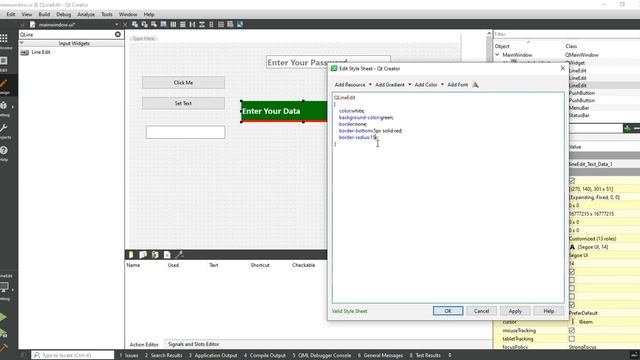Image resolution: width=640 pixels, height=360 pixels.
Task: Open Projects mode in the sidebar
Action: [4, 131]
